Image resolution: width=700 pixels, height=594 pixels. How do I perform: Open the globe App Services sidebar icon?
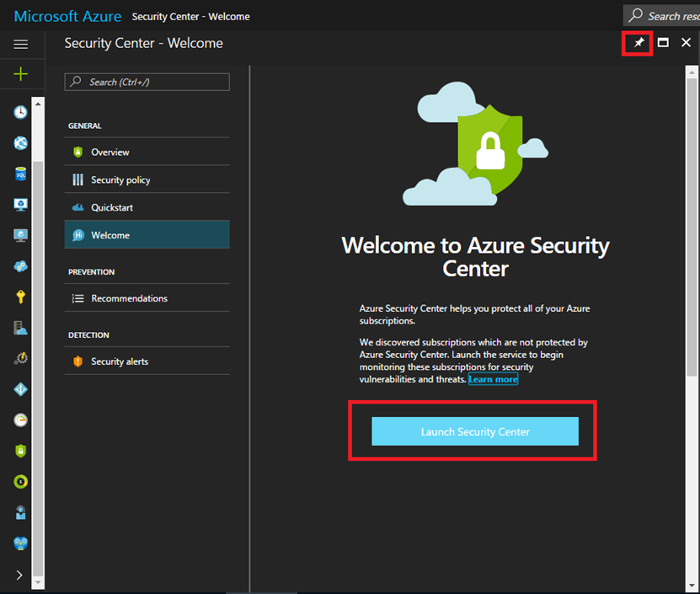20,143
